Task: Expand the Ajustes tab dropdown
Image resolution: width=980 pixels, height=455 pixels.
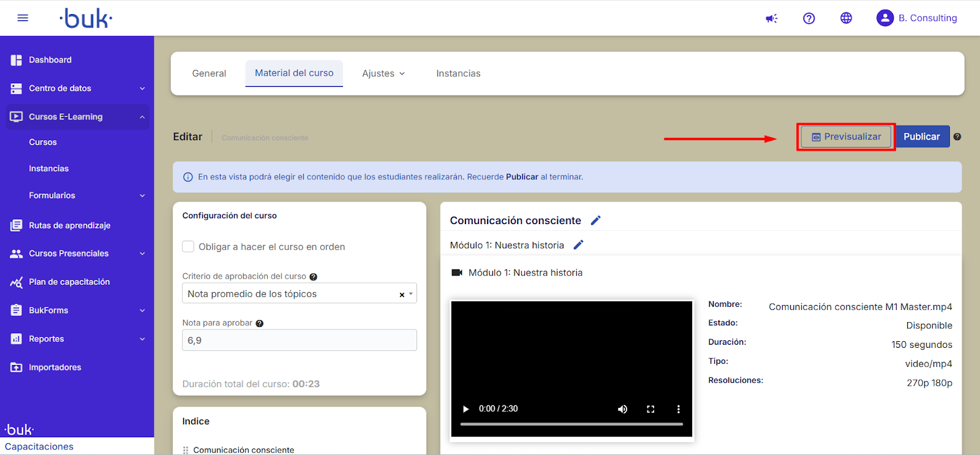Action: pyautogui.click(x=383, y=73)
